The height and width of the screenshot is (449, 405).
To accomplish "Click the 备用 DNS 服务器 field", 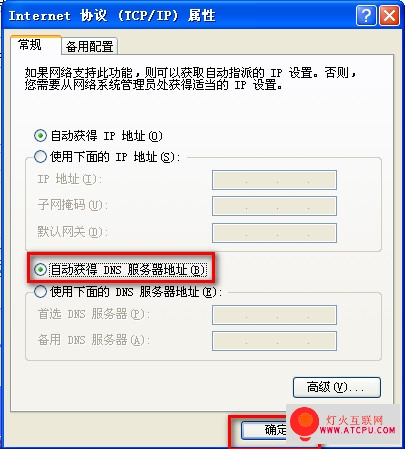I will click(x=274, y=341).
